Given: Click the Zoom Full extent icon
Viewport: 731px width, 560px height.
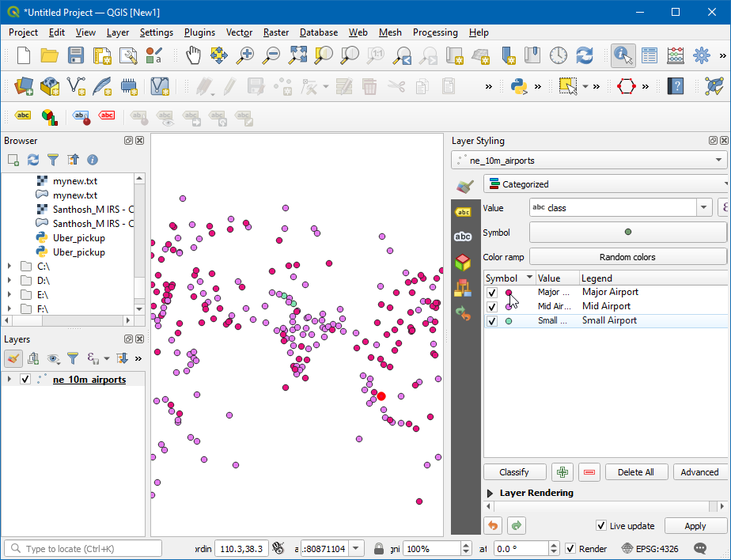Looking at the screenshot, I should coord(297,55).
